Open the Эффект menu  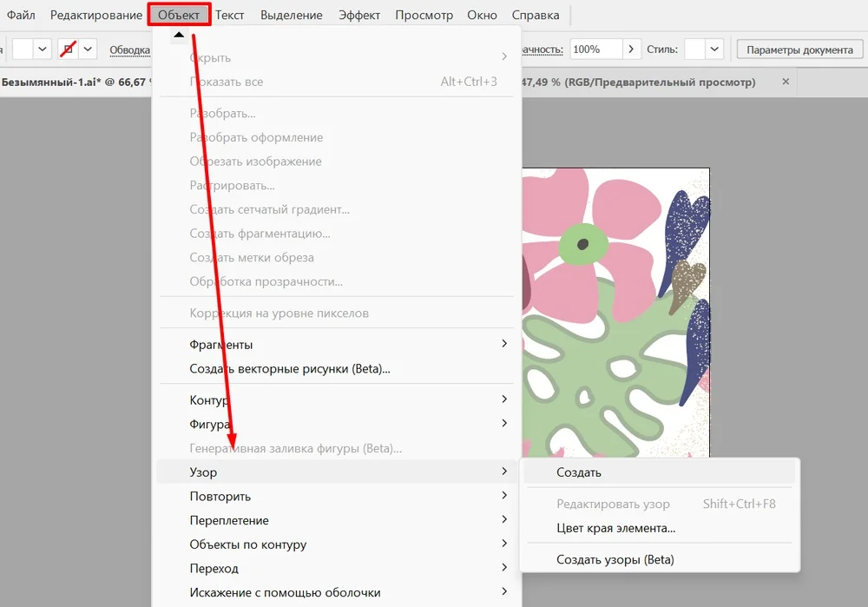point(358,15)
